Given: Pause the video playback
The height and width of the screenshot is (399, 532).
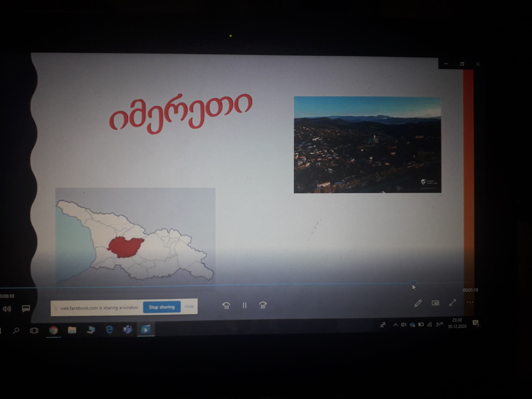Looking at the screenshot, I should [244, 305].
